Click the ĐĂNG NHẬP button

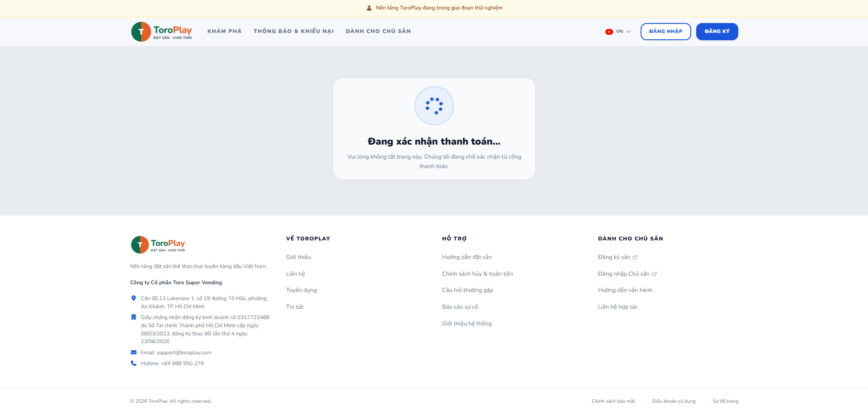click(x=665, y=32)
